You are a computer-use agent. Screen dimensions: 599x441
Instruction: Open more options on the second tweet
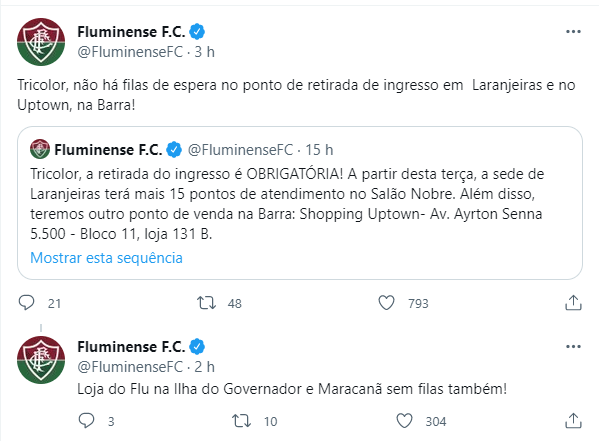pos(573,347)
